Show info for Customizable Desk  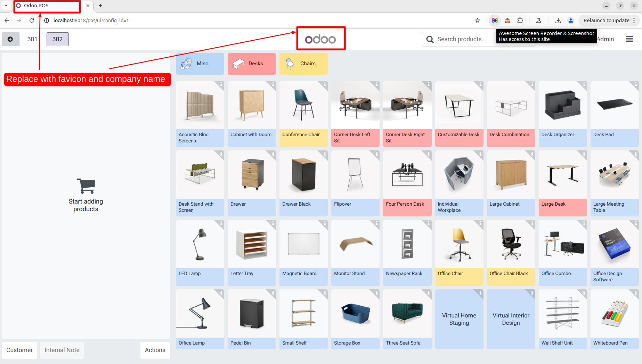pyautogui.click(x=480, y=84)
